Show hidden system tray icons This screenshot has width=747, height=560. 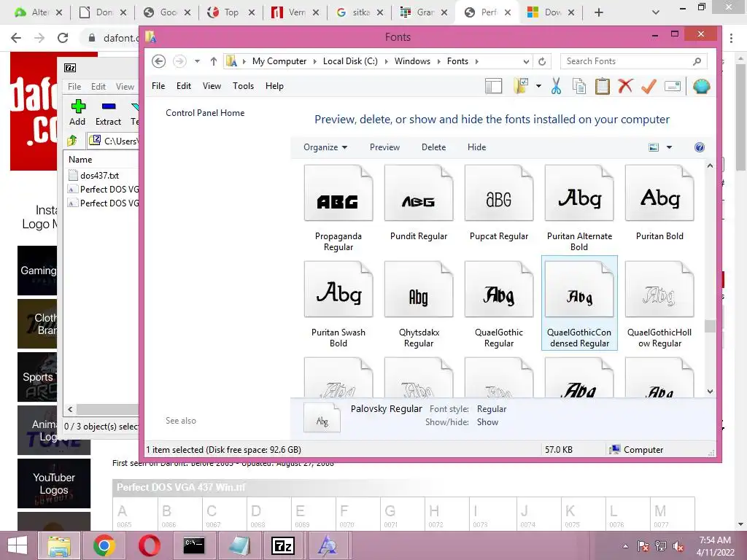click(x=625, y=546)
